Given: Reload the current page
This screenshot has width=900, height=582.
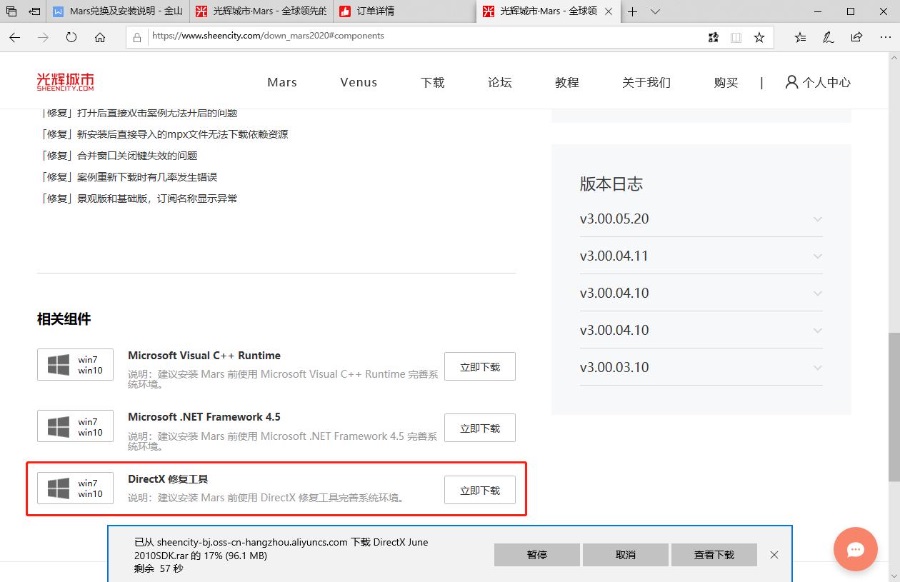Looking at the screenshot, I should [x=71, y=37].
